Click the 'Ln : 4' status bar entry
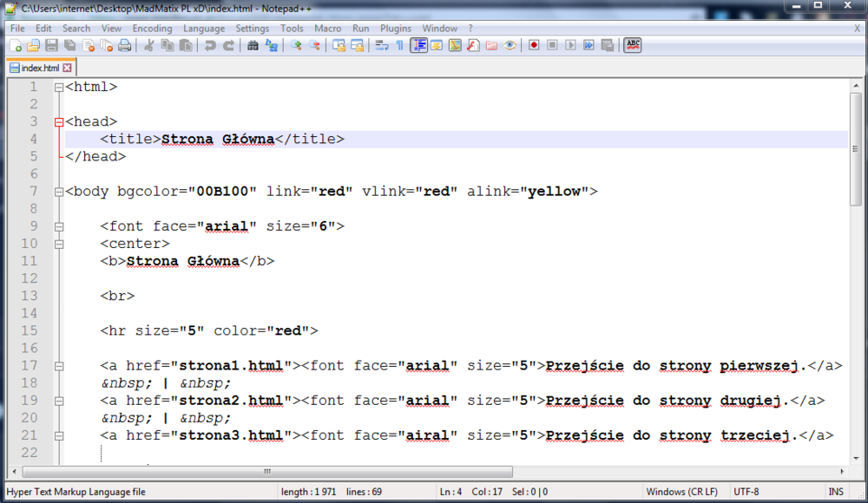Screen dimensions: 868x503 click(x=450, y=492)
